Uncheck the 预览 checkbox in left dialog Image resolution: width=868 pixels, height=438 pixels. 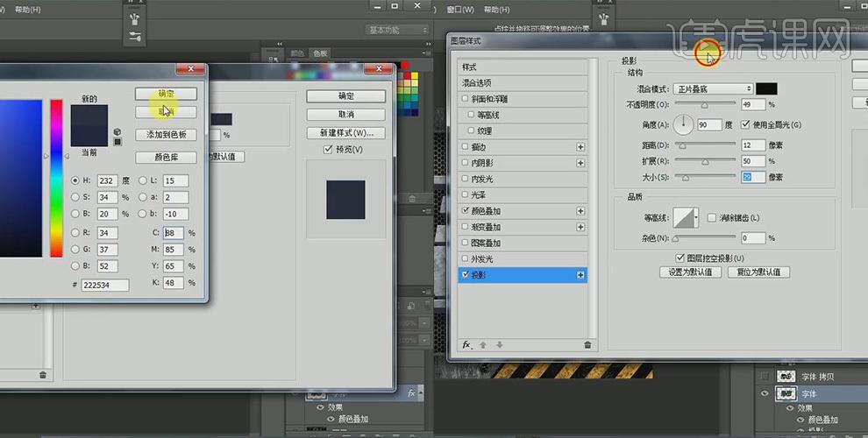coord(328,149)
